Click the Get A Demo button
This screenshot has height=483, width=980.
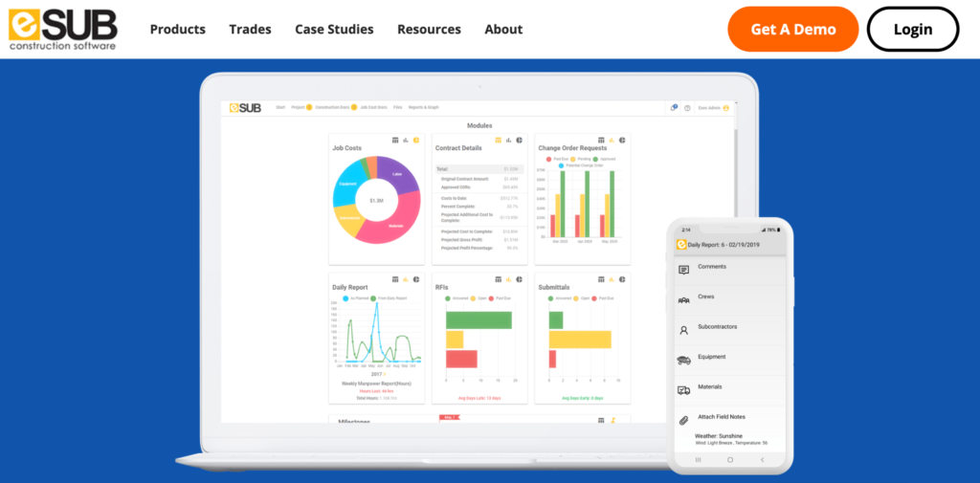point(793,30)
